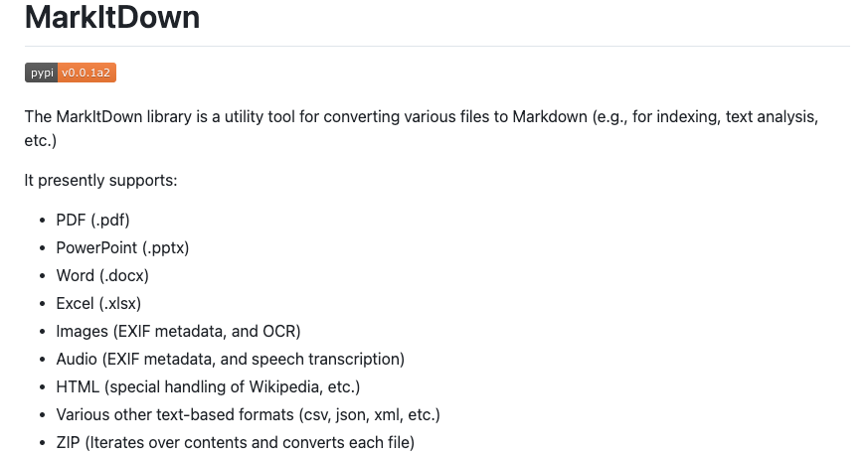Click the bullet before the ZIP item

click(43, 443)
